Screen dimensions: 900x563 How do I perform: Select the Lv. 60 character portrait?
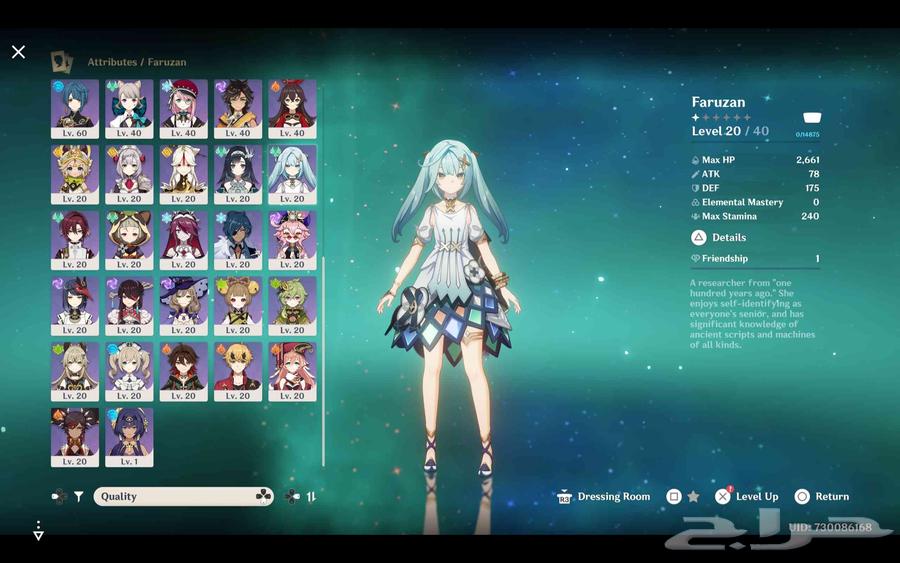point(75,109)
